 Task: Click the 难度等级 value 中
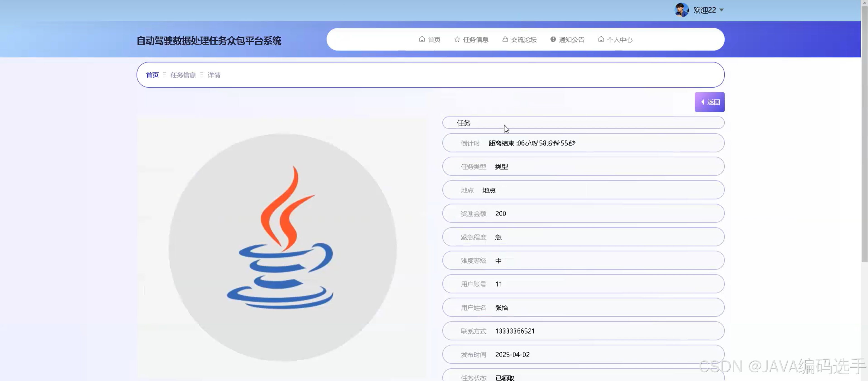(498, 261)
